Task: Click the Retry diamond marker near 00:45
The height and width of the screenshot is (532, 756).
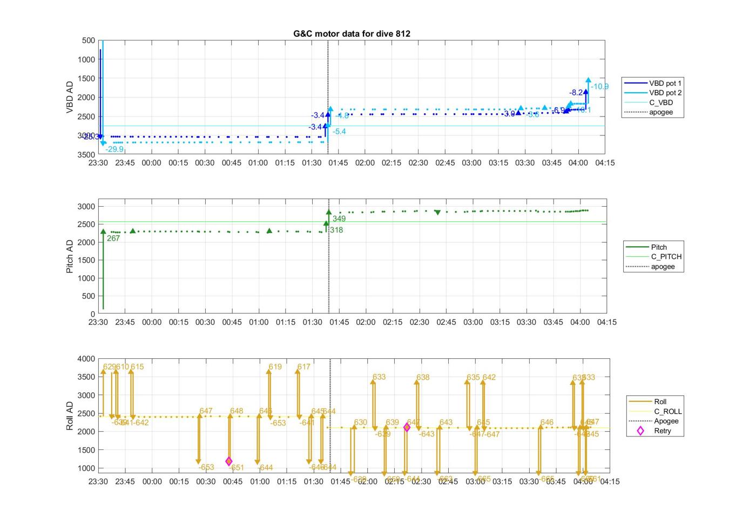Action: coord(229,461)
